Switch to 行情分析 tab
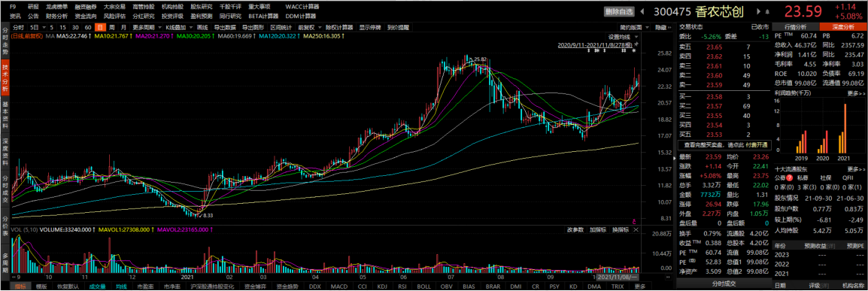This screenshot has width=868, height=291. [x=796, y=26]
